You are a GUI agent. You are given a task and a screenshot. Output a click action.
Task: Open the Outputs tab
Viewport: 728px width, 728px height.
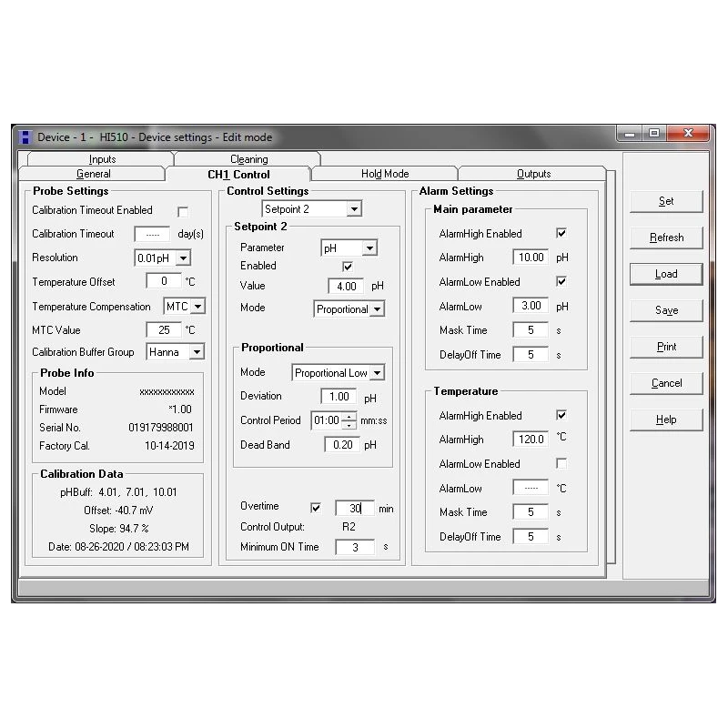[534, 173]
